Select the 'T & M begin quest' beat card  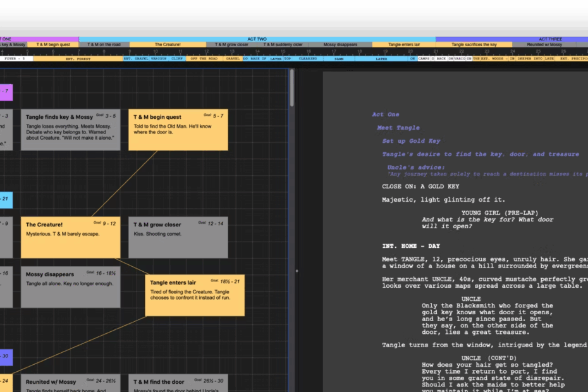click(x=178, y=130)
